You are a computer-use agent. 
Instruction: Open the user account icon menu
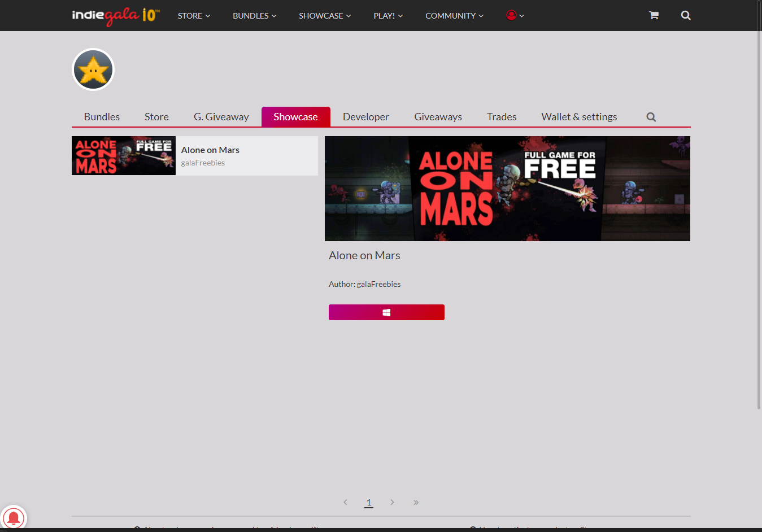[x=515, y=15]
